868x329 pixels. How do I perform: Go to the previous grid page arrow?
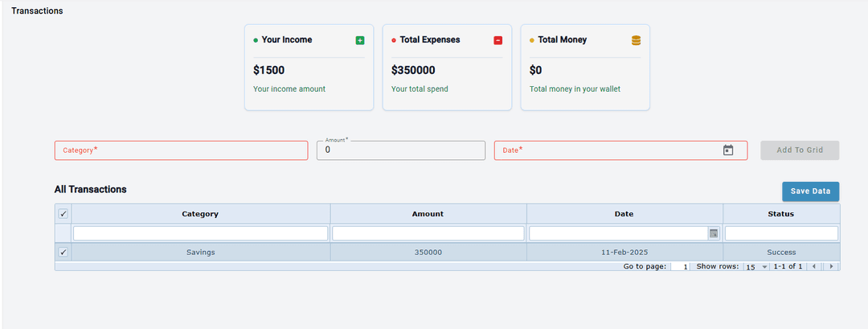814,266
